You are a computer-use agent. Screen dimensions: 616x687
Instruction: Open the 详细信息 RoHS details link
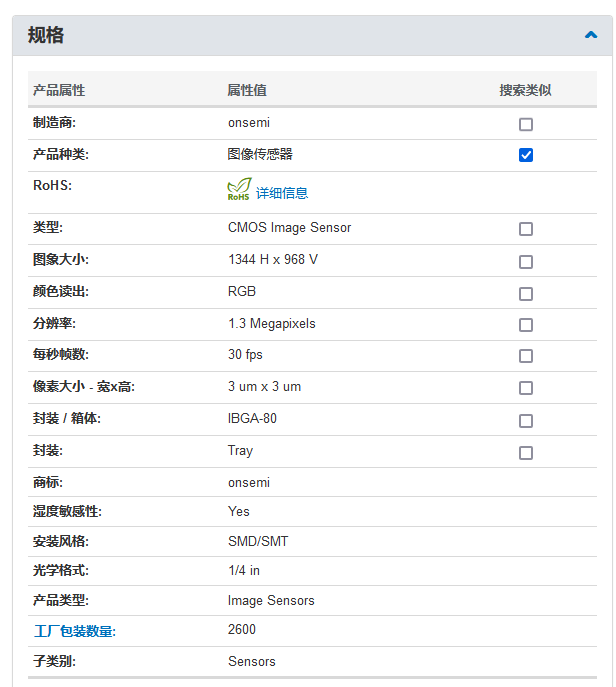[x=282, y=193]
